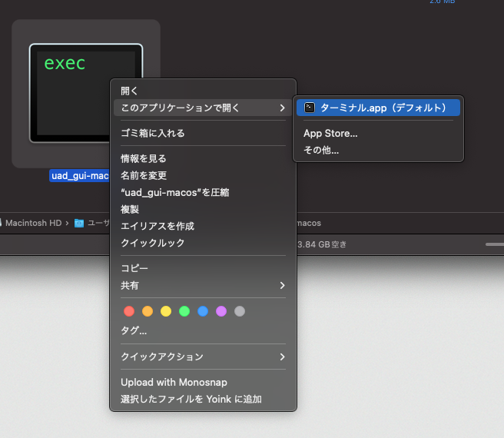Apply the orange tag color
The width and height of the screenshot is (504, 438).
click(x=148, y=311)
